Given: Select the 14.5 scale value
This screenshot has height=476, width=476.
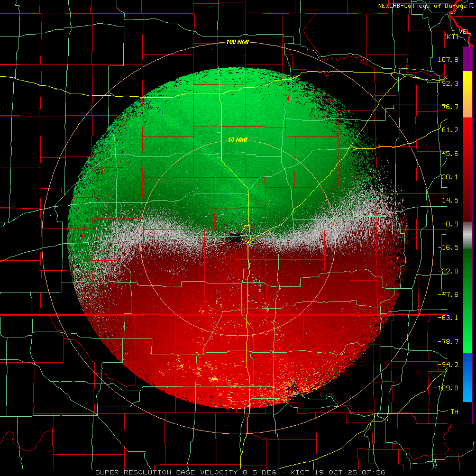Looking at the screenshot, I should (450, 200).
